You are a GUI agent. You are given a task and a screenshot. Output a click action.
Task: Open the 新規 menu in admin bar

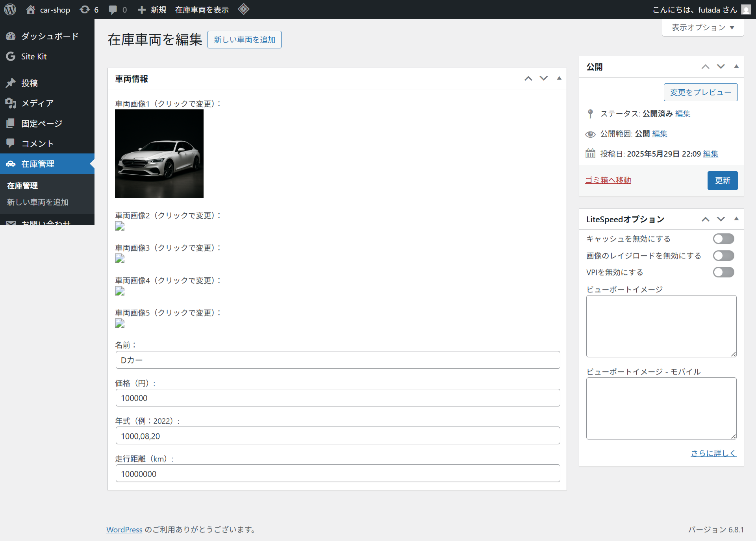click(x=152, y=9)
